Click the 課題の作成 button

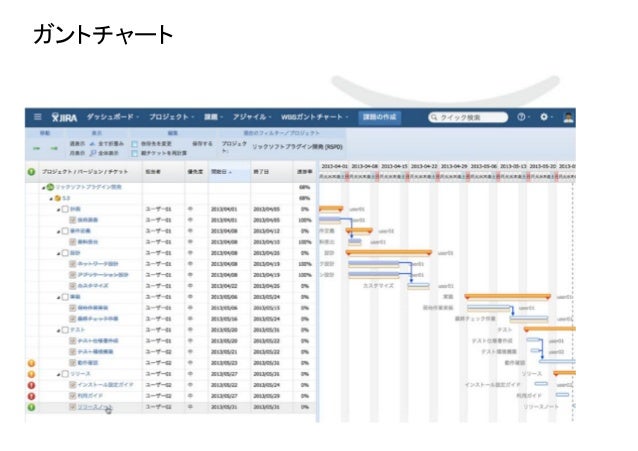[379, 117]
